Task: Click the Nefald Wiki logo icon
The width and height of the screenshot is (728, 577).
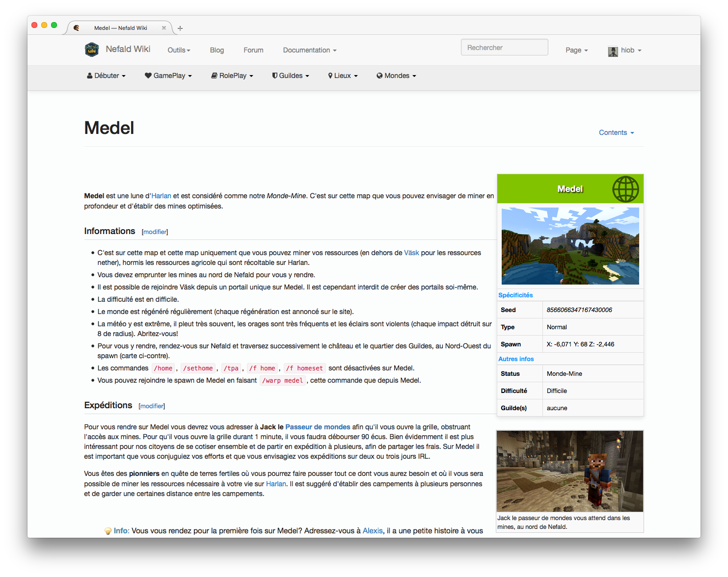Action: (92, 50)
